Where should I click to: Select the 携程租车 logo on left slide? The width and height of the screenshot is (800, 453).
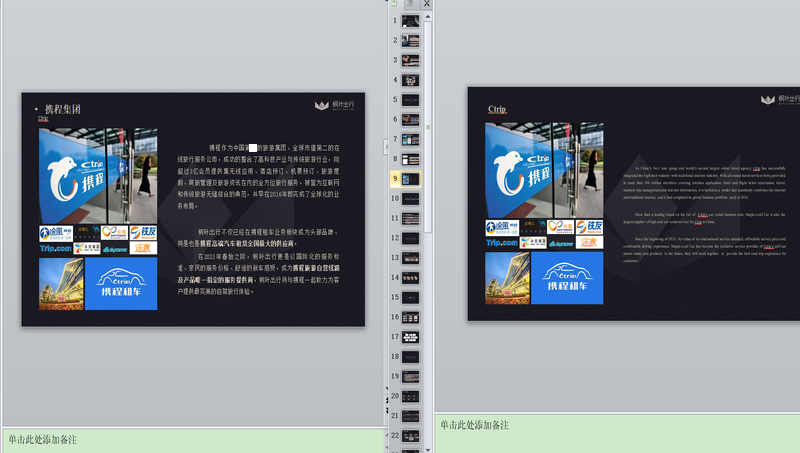click(x=121, y=284)
